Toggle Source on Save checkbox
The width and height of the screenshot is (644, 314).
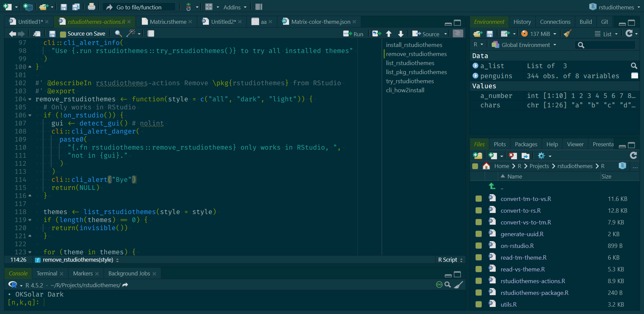(x=63, y=34)
